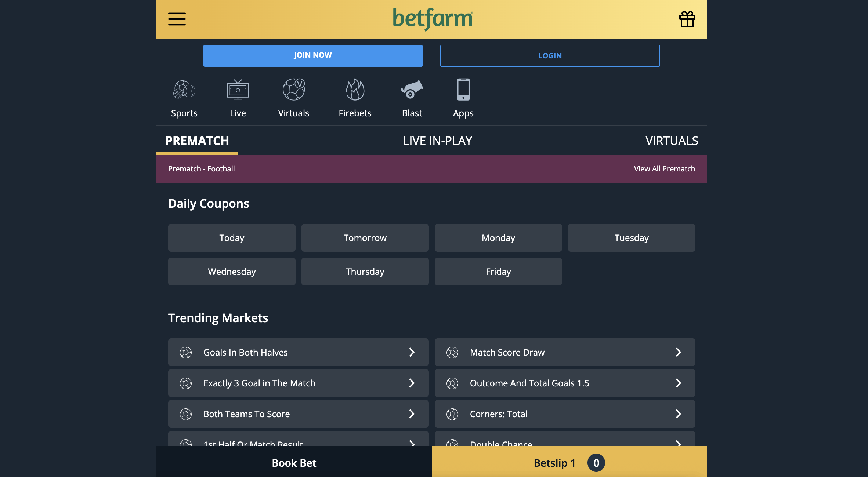Switch to the LIVE IN-PLAY tab
This screenshot has width=868, height=477.
click(438, 141)
